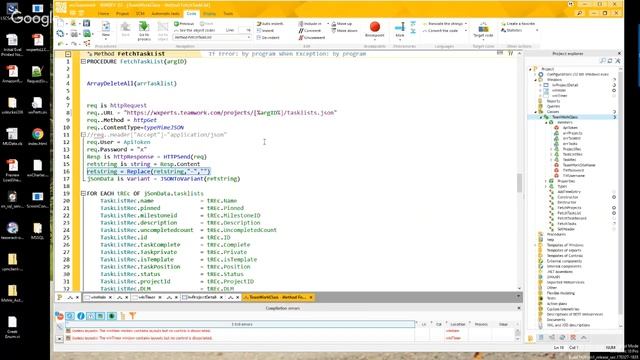Click the refresh icon in Project explorer

[x=610, y=61]
